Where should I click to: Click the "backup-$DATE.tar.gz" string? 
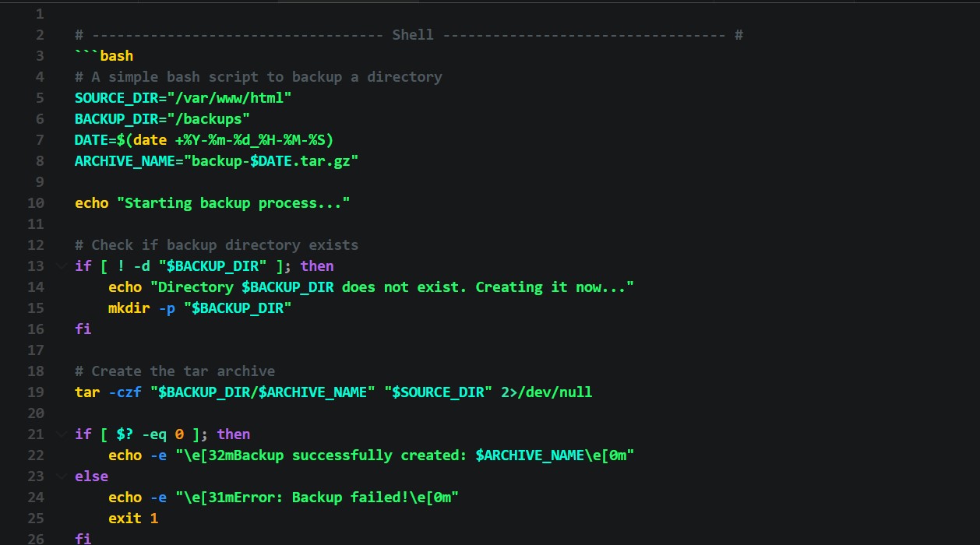tap(271, 161)
